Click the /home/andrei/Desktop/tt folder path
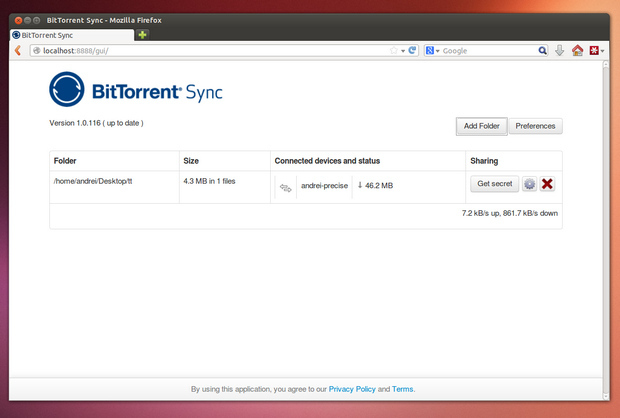The width and height of the screenshot is (620, 418). (93, 181)
